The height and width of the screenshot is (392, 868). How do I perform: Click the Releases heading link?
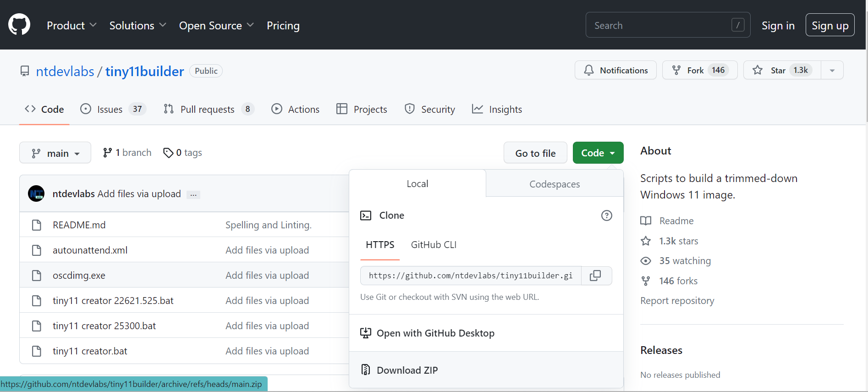tap(661, 350)
